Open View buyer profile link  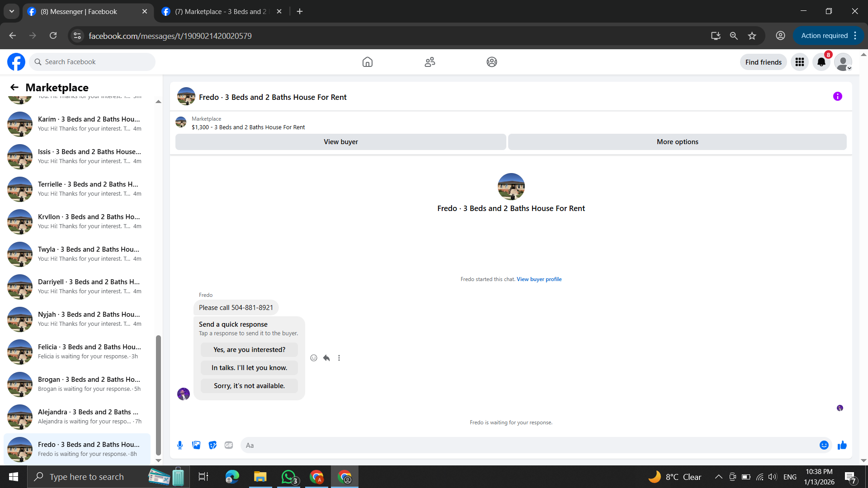539,279
